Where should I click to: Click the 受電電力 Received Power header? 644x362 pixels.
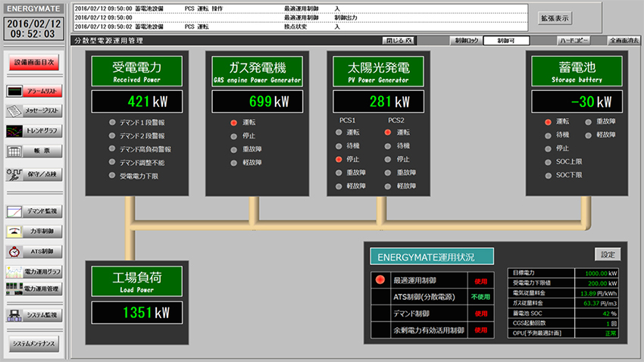(137, 71)
